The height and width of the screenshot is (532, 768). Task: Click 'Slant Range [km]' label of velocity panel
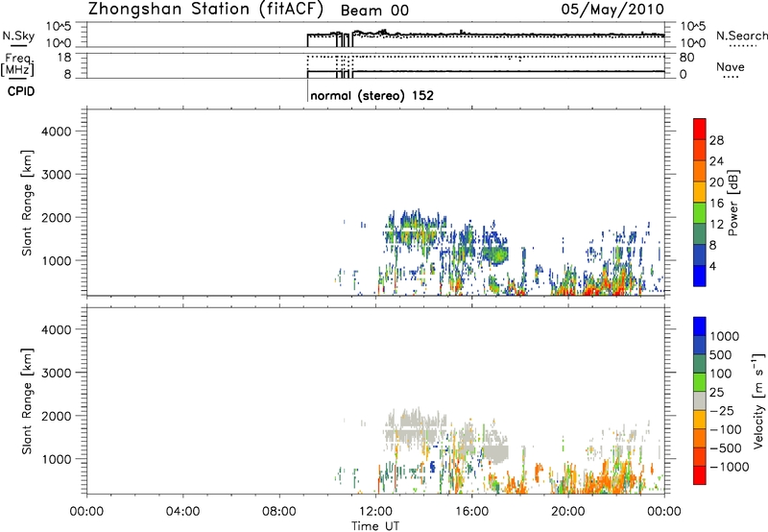(x=27, y=401)
